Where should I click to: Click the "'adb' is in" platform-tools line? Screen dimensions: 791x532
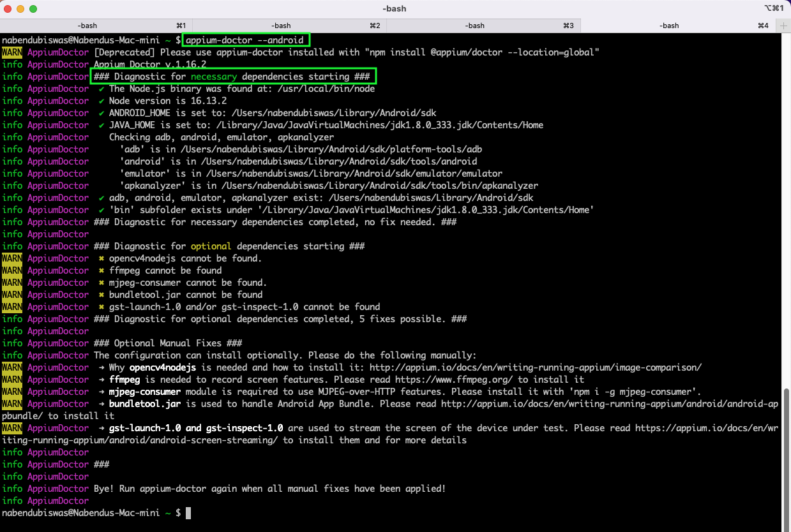pos(301,149)
